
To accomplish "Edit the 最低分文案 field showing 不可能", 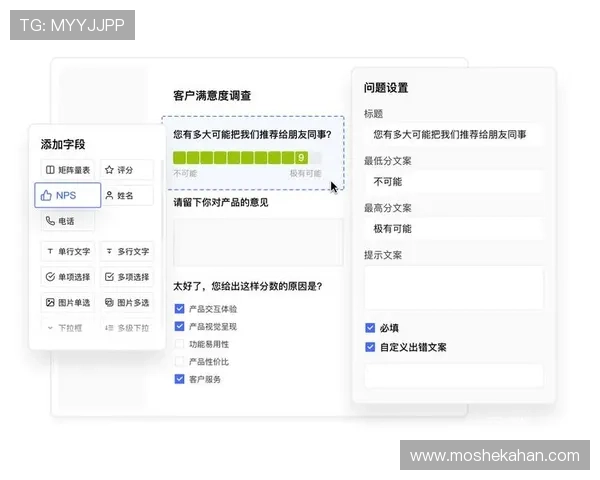I will pos(454,181).
